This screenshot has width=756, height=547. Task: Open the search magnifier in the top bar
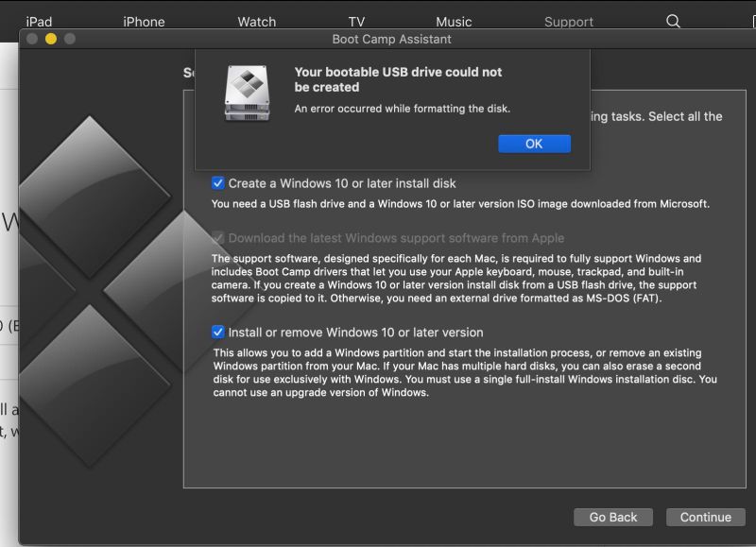[x=672, y=21]
